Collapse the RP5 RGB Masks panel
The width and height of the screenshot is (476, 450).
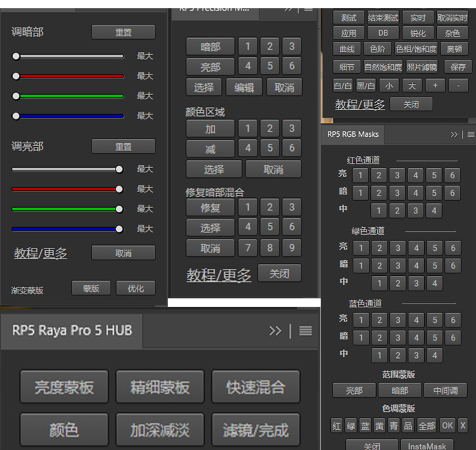454,134
